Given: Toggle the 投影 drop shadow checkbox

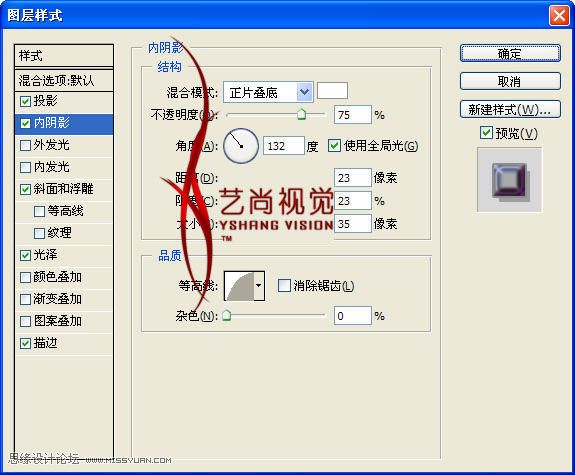Looking at the screenshot, I should (25, 101).
